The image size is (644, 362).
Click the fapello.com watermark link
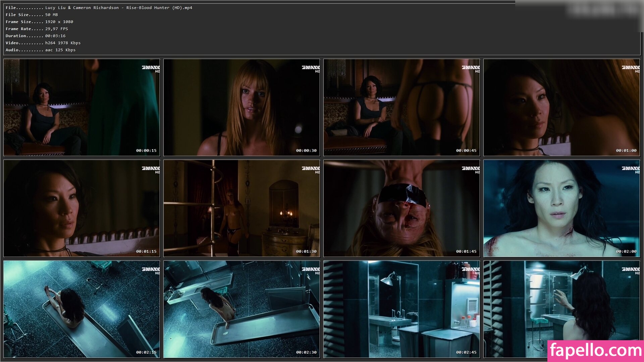pos(595,351)
